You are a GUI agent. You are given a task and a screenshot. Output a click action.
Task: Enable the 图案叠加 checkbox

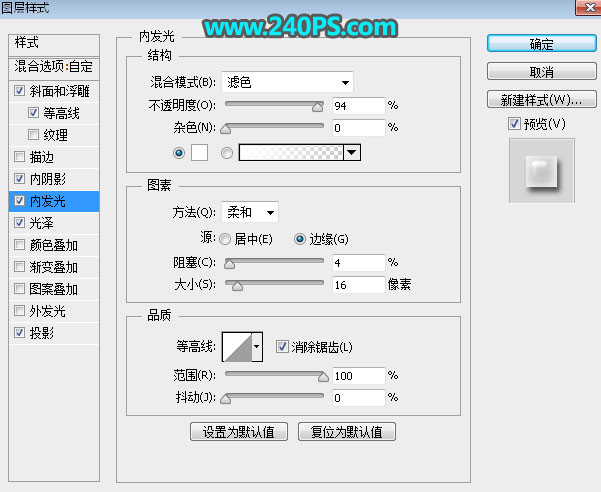coord(19,289)
